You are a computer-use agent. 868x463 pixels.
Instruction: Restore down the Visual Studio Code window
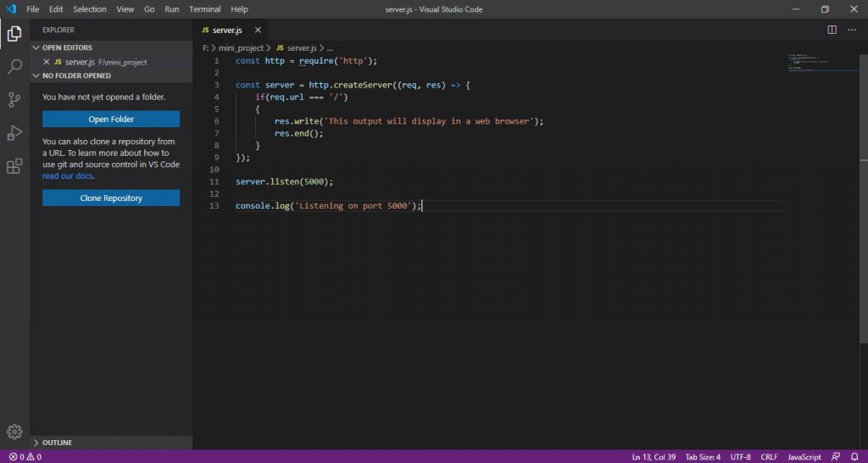[825, 8]
